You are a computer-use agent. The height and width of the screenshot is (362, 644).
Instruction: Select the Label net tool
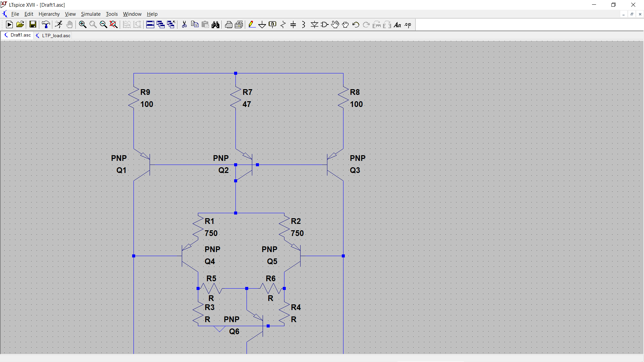coord(273,24)
